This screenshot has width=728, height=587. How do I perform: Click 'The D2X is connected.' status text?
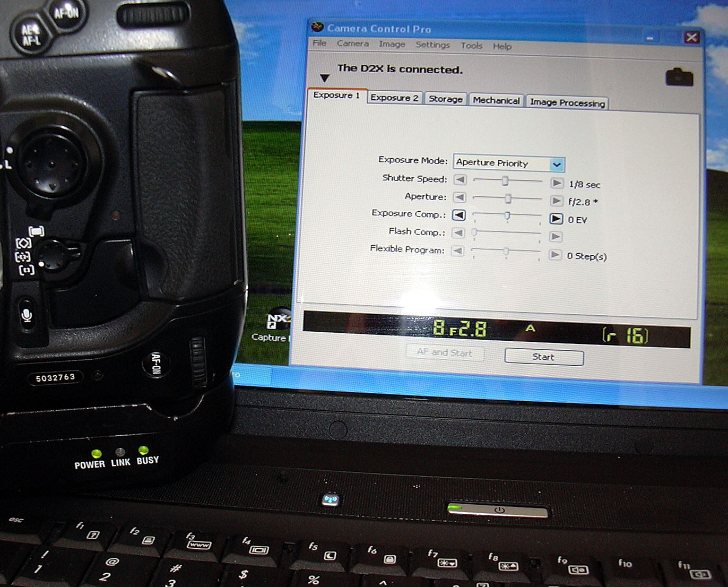point(400,69)
